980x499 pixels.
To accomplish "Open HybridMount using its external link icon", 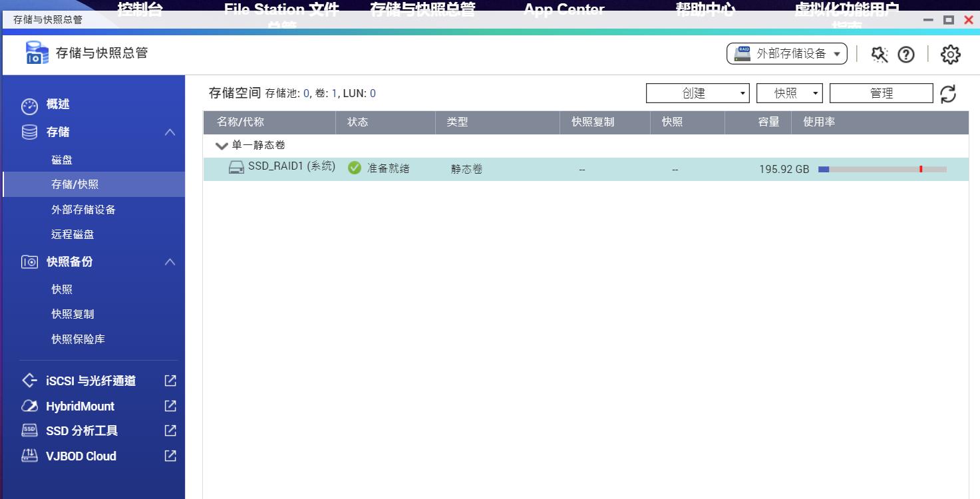I will pyautogui.click(x=170, y=405).
